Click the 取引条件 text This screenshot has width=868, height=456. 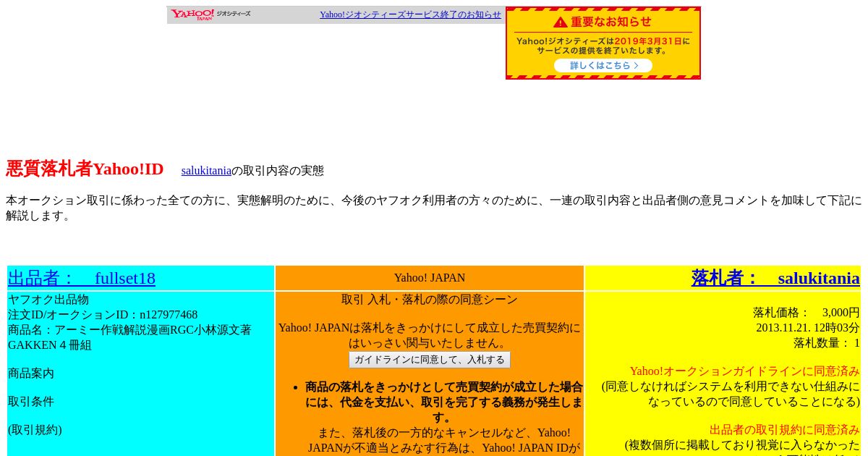tap(31, 402)
